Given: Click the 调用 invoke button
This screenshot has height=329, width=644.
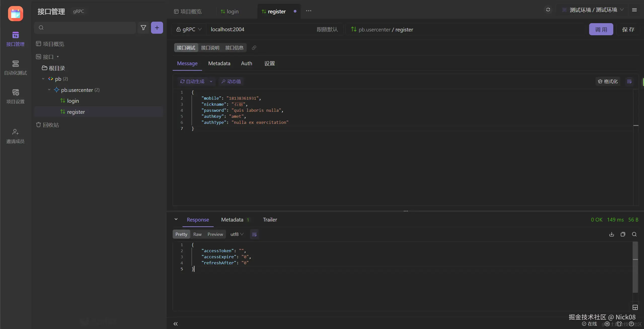Looking at the screenshot, I should (x=601, y=29).
